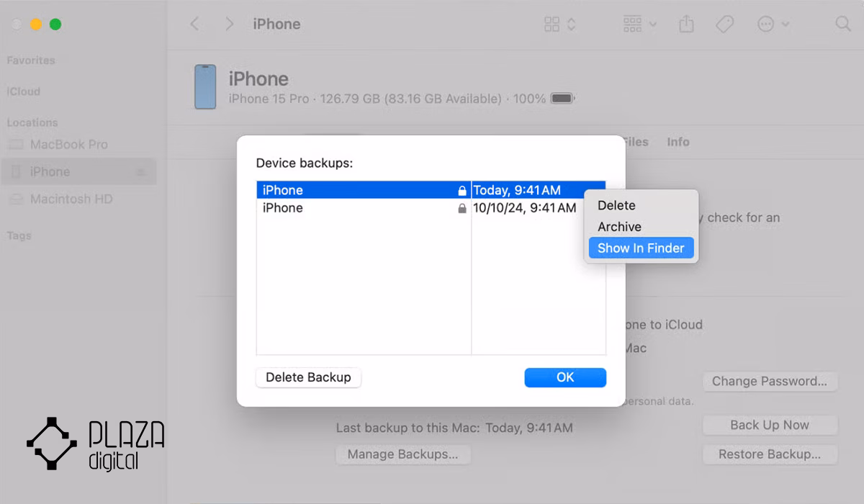864x504 pixels.
Task: Choose Show In Finder from context menu
Action: pyautogui.click(x=641, y=248)
